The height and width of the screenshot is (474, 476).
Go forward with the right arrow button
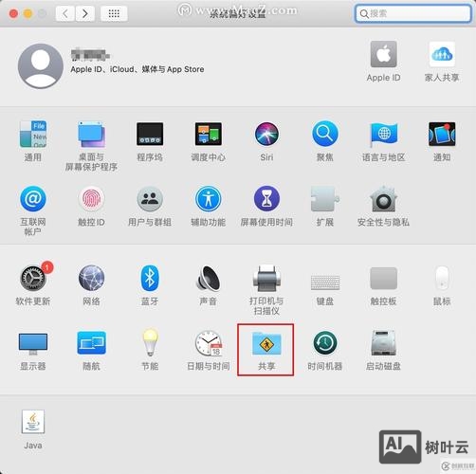pos(85,13)
